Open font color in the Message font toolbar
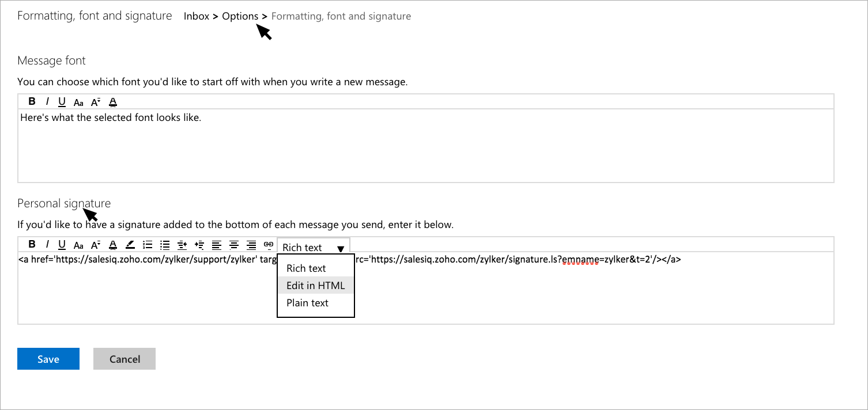 (113, 102)
